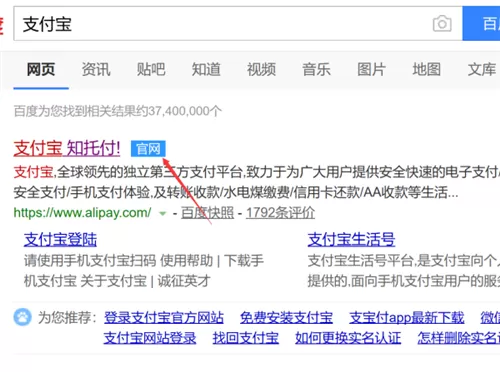
Task: Select the 文库 tab
Action: (x=481, y=69)
